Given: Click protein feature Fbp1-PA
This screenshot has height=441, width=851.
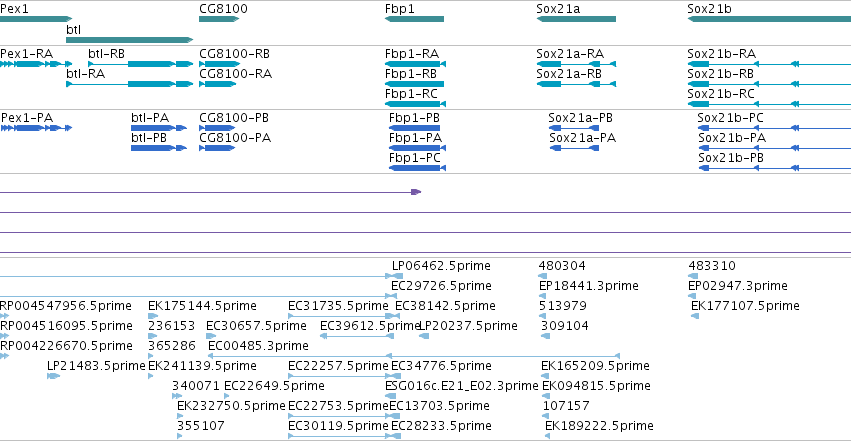Looking at the screenshot, I should pyautogui.click(x=417, y=148).
